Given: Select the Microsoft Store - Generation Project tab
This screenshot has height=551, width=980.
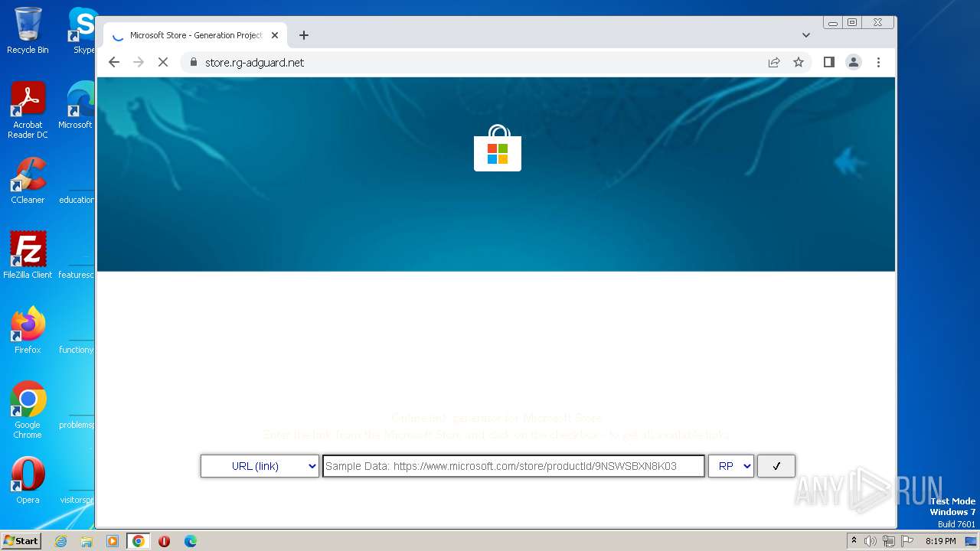Looking at the screenshot, I should (x=195, y=35).
